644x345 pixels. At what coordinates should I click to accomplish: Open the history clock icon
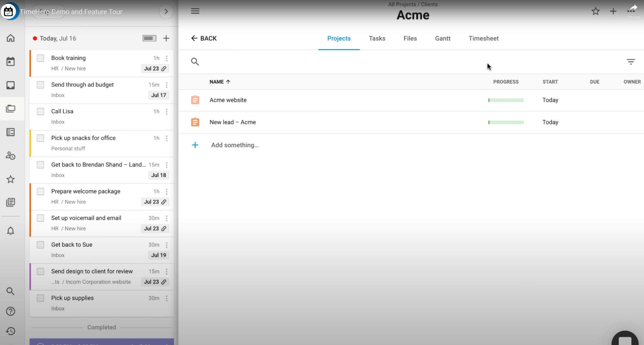click(10, 331)
